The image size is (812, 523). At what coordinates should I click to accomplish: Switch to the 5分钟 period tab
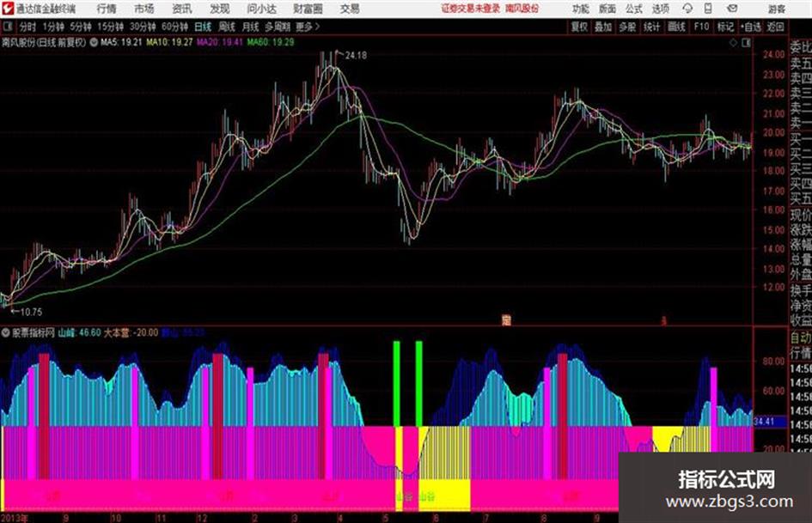coord(81,27)
